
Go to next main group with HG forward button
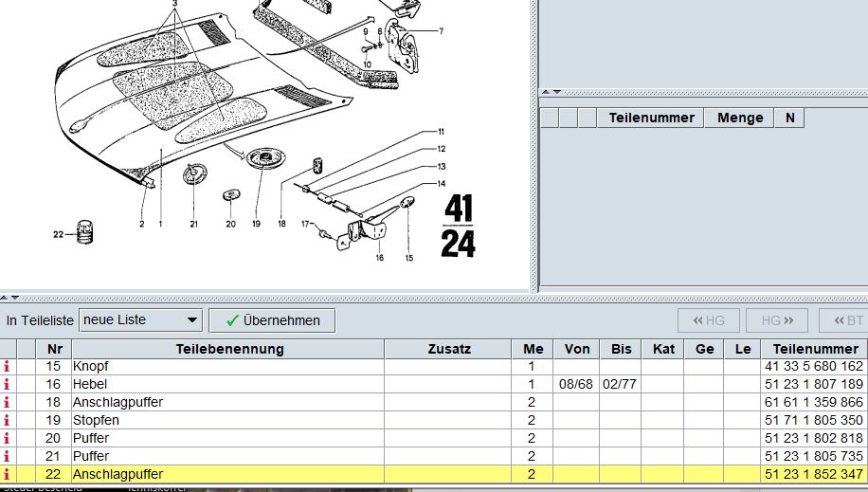tap(776, 320)
